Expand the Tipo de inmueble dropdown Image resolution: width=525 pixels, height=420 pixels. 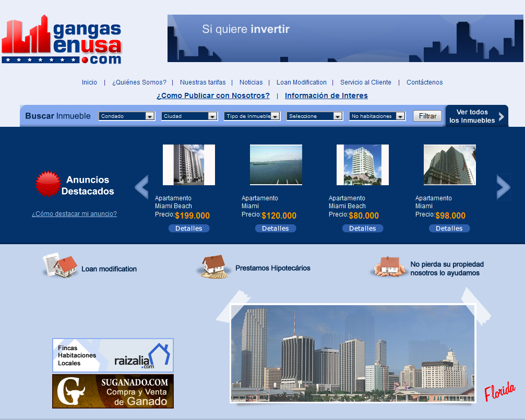tap(252, 116)
